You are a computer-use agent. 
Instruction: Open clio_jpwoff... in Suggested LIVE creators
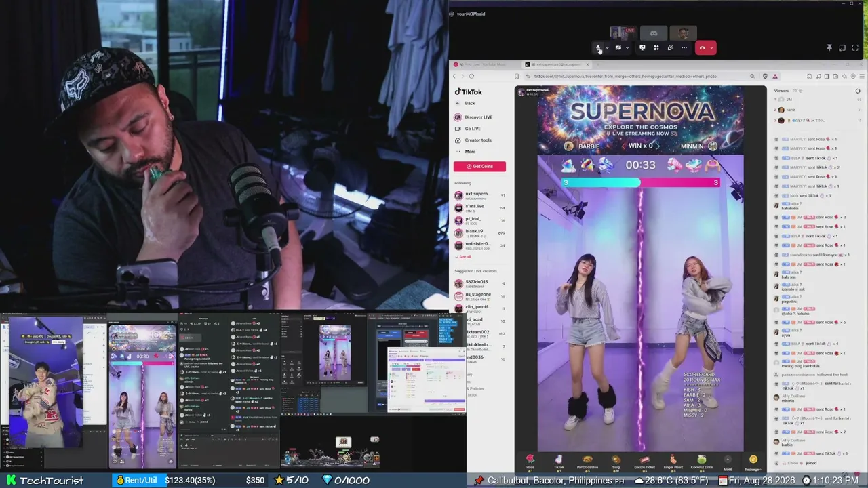479,308
